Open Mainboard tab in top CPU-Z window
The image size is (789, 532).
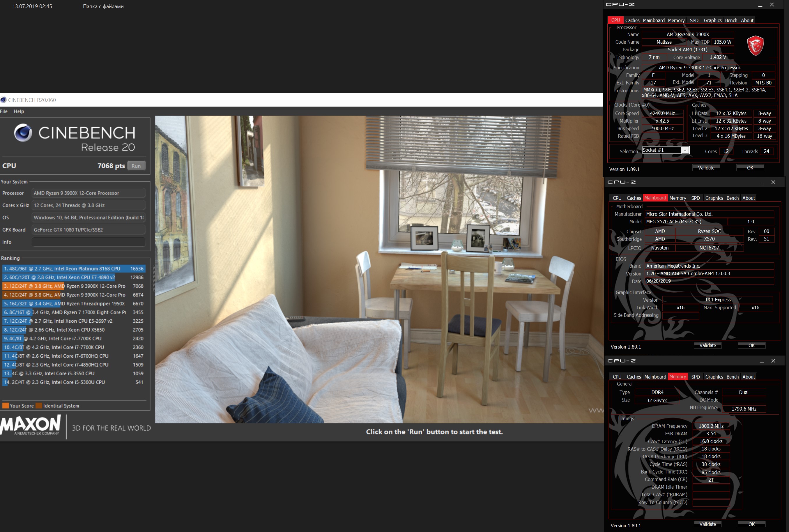(654, 20)
